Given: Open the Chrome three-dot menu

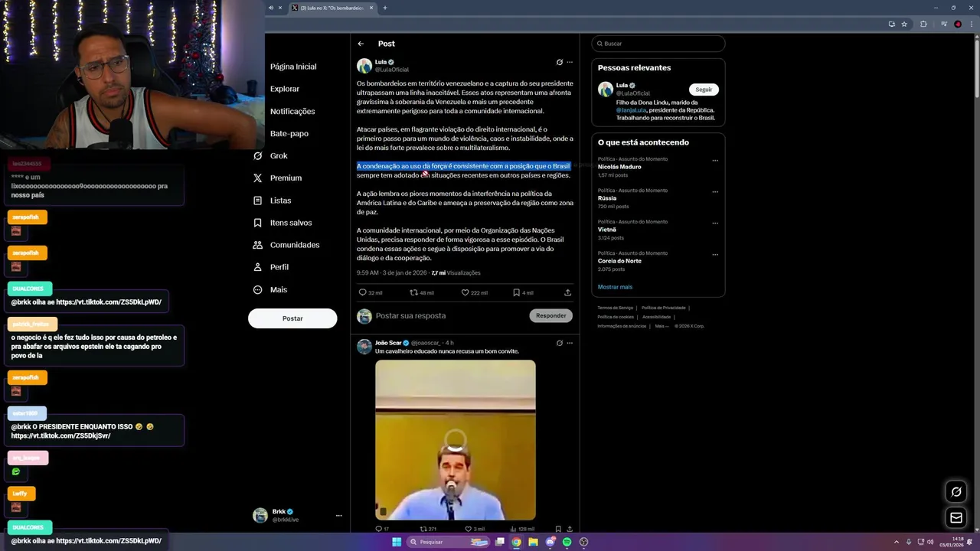Looking at the screenshot, I should click(972, 24).
